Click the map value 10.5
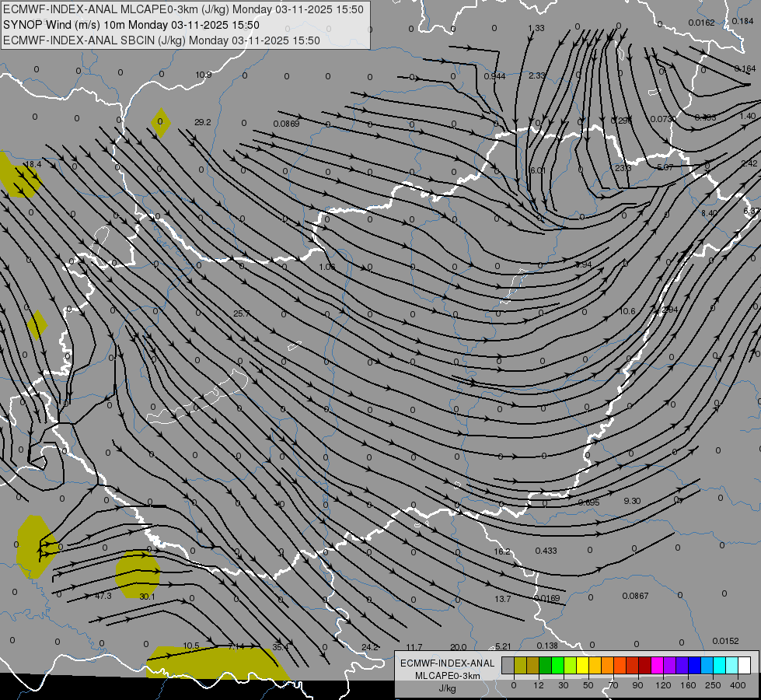The image size is (761, 700). tap(191, 646)
